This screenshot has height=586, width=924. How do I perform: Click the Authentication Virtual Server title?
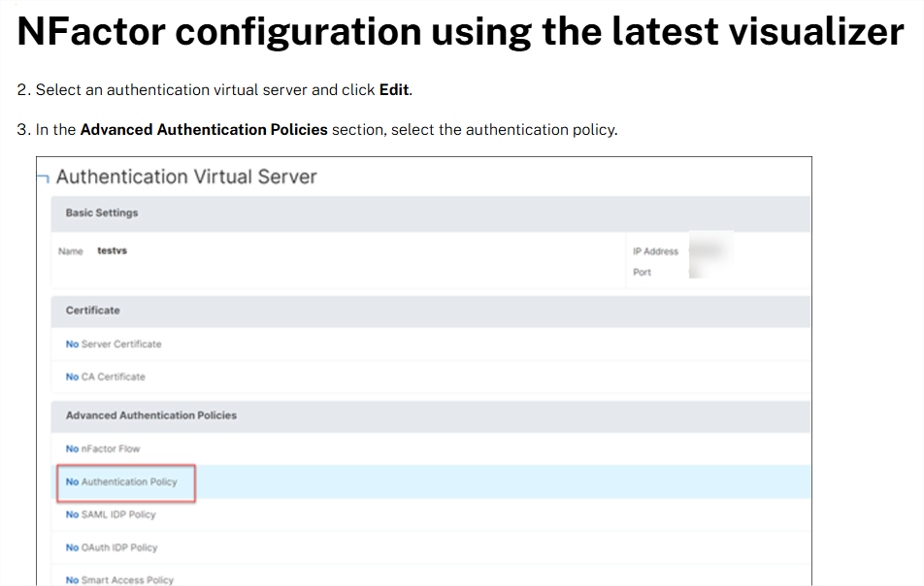click(186, 177)
